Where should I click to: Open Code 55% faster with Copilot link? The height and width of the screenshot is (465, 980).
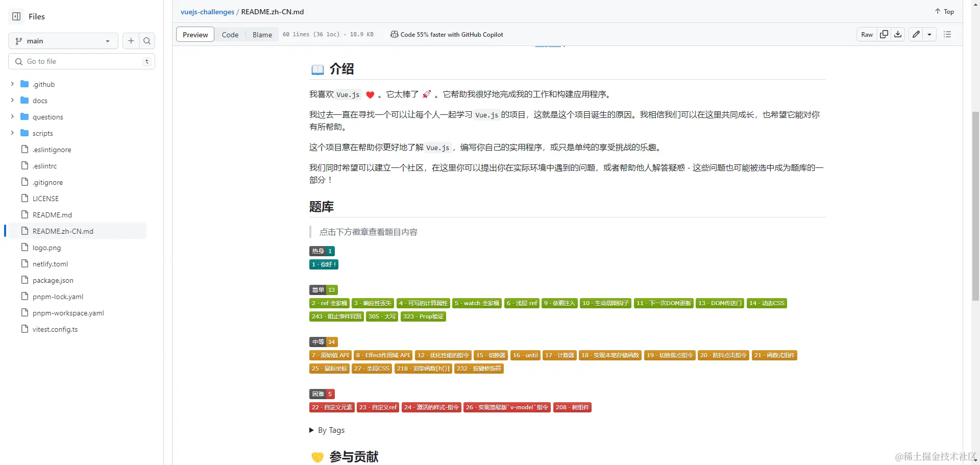pos(452,34)
